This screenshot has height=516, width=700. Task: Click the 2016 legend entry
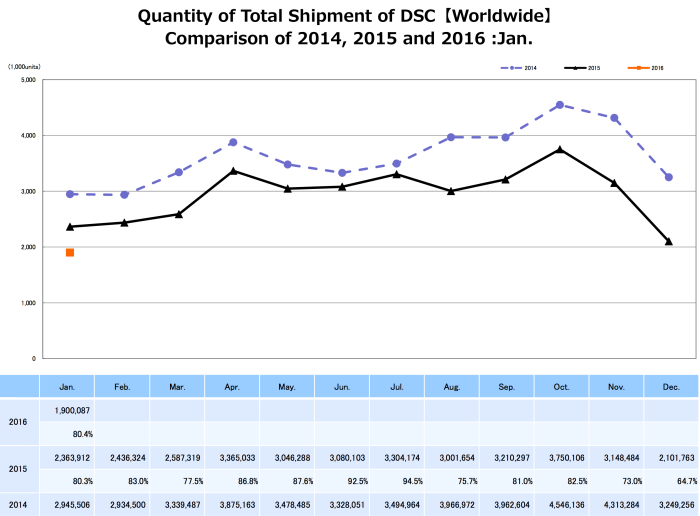pyautogui.click(x=646, y=68)
